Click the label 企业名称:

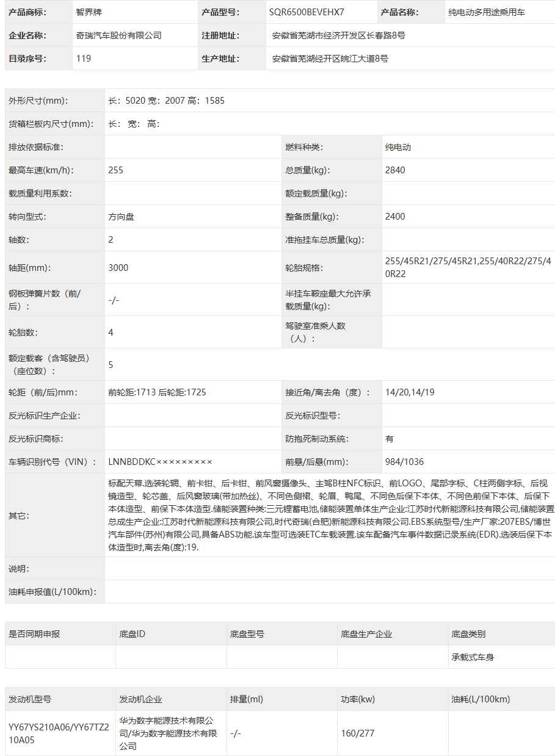tap(27, 35)
